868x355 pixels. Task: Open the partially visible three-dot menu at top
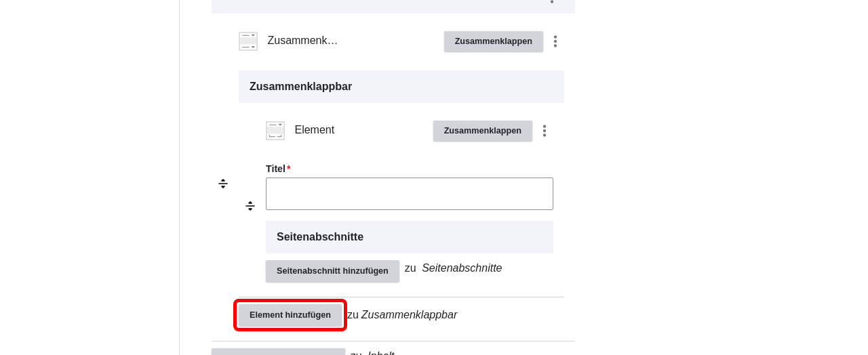[552, 2]
